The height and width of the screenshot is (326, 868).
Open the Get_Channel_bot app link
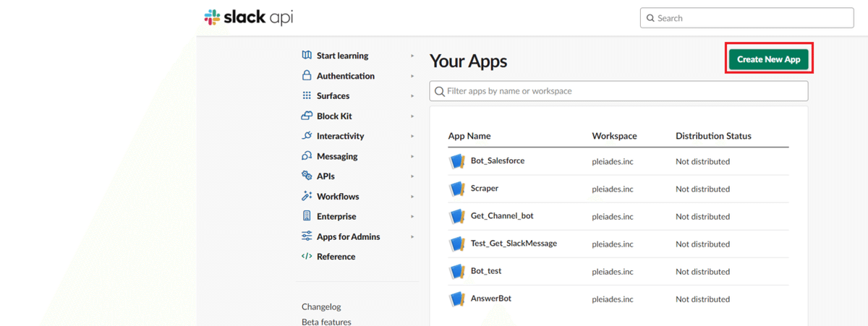[x=502, y=215]
